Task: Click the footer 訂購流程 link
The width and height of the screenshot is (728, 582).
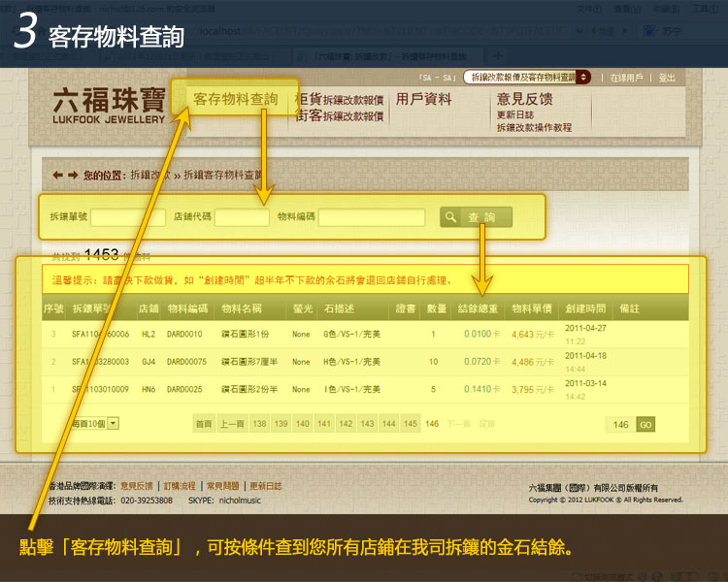Action: (x=180, y=486)
